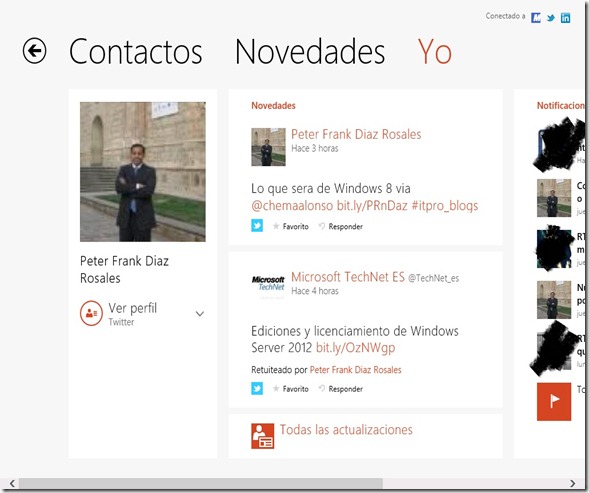Click the @TechNet_es handle text

[x=433, y=278]
